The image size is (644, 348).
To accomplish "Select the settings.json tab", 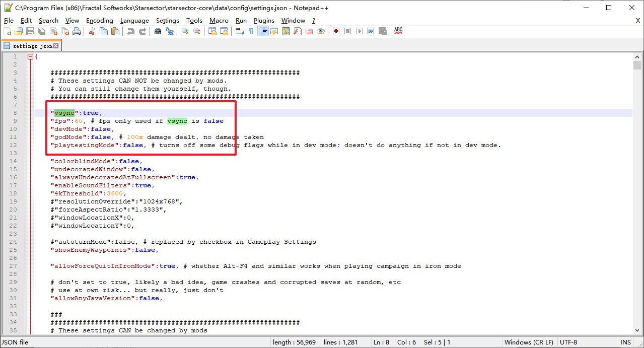I will pos(30,45).
